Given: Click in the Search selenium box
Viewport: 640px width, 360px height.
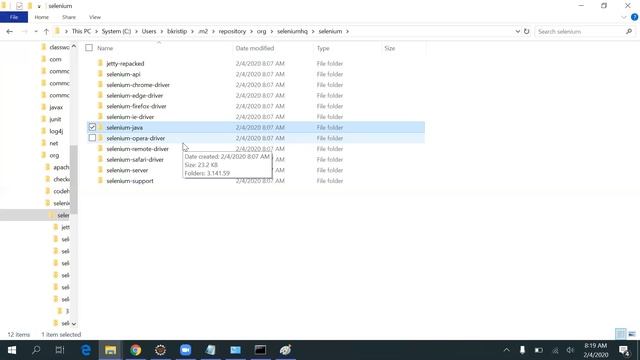Looking at the screenshot, I should 580,31.
